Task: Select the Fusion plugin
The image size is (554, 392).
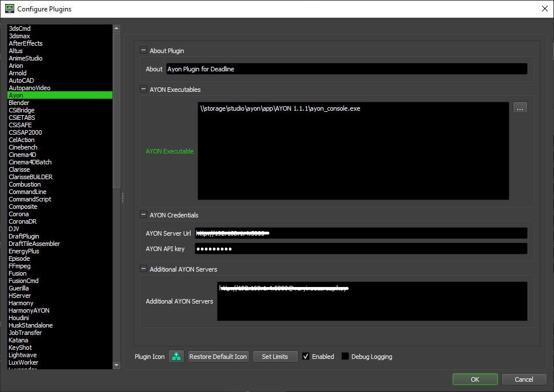Action: (60, 273)
